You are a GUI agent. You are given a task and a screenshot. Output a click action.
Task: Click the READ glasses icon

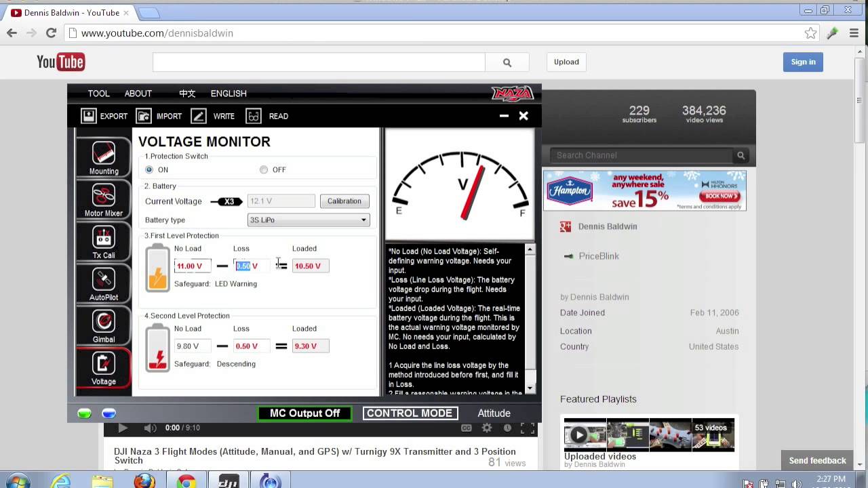point(254,116)
